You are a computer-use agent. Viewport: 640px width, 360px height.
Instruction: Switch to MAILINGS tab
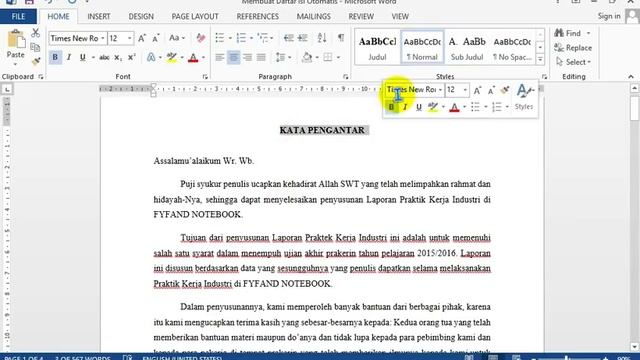(313, 16)
